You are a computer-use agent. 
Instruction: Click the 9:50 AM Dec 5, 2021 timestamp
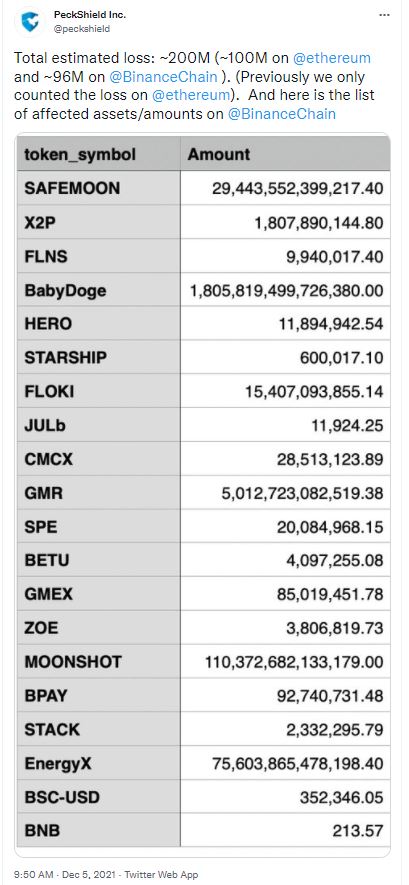pyautogui.click(x=65, y=874)
